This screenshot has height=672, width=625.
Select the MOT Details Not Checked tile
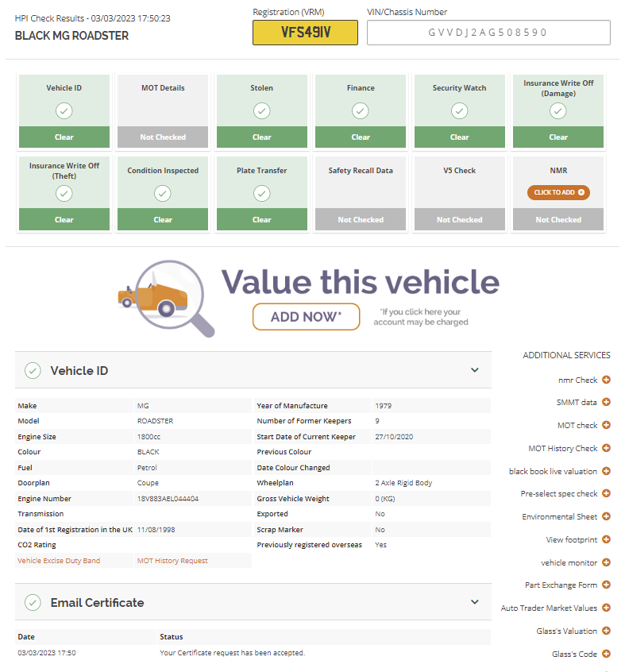(x=163, y=111)
